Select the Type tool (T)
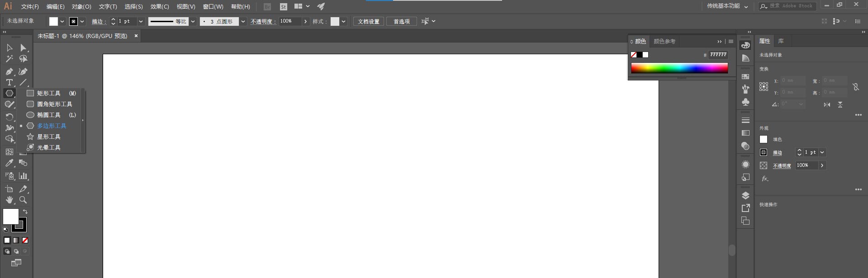The height and width of the screenshot is (278, 868). 9,82
